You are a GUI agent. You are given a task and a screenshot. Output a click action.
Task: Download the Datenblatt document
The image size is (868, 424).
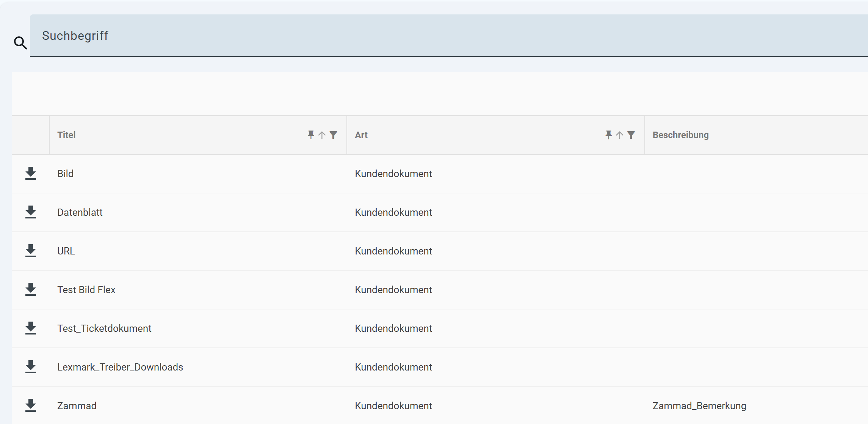[x=31, y=212]
